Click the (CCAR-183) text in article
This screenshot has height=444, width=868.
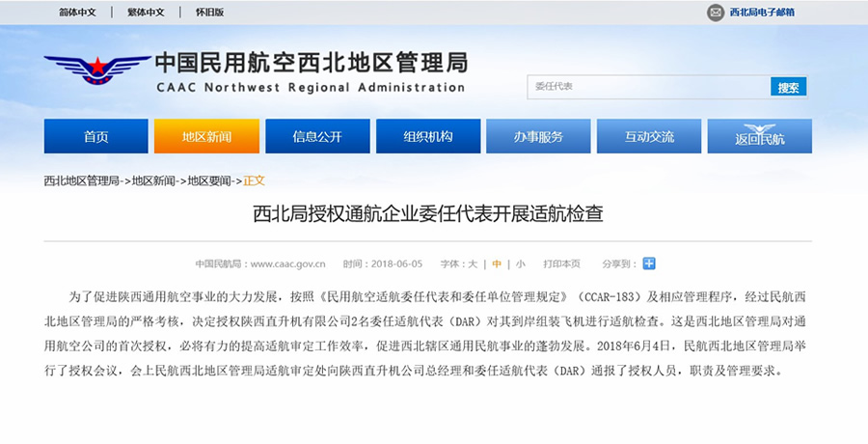click(610, 297)
